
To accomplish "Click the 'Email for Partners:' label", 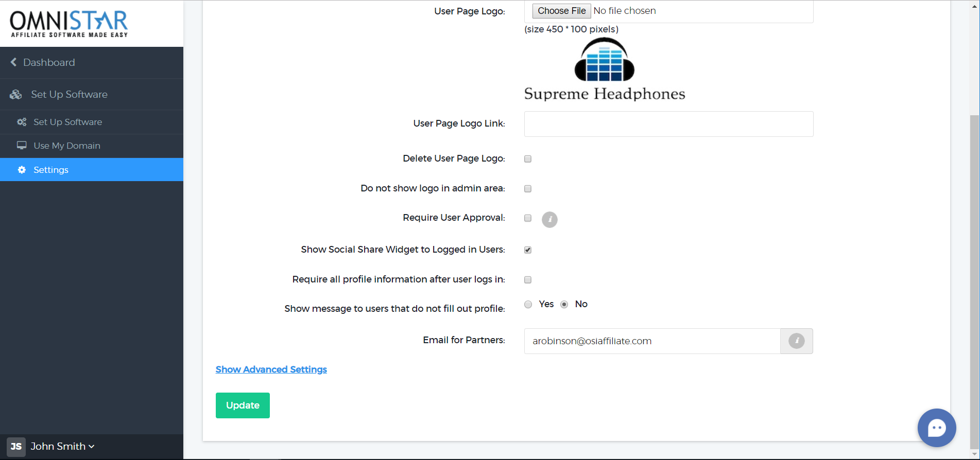I will [464, 340].
